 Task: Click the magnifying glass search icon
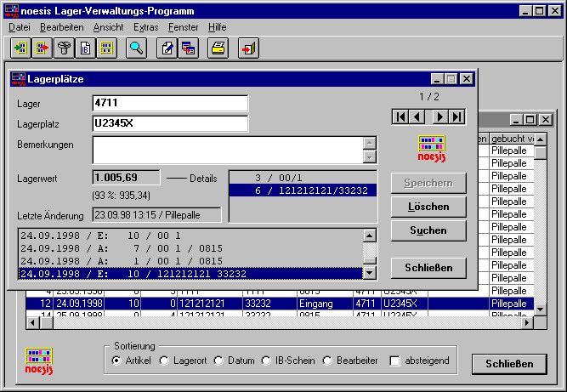coord(136,48)
